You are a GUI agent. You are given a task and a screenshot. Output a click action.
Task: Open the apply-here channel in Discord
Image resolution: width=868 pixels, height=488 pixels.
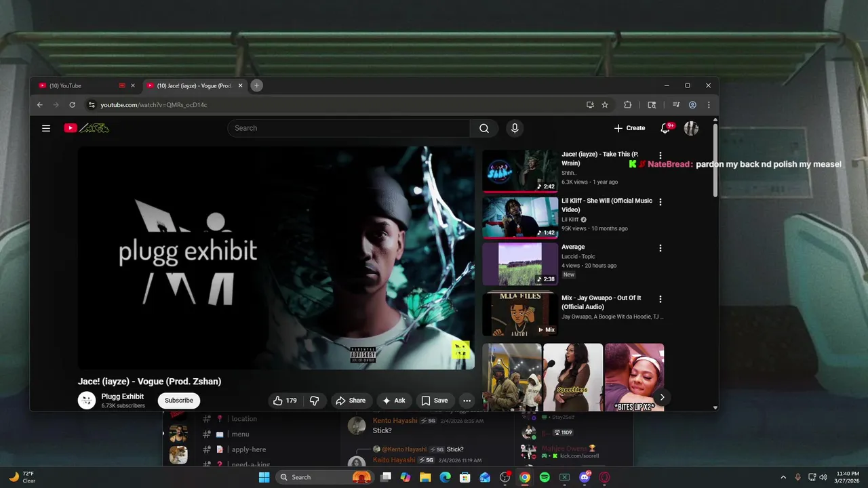[x=248, y=449]
